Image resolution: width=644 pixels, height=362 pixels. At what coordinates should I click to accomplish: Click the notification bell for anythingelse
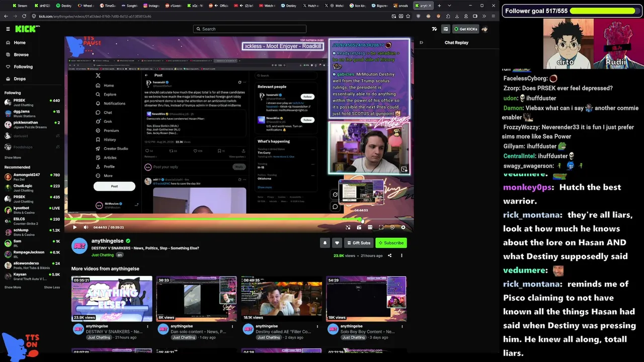point(325,243)
